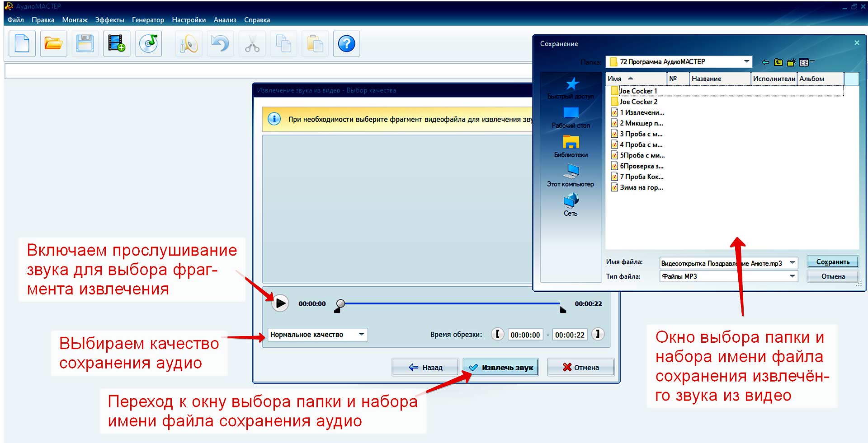The image size is (868, 443).
Task: Select file 6Проверка з...
Action: (x=637, y=166)
